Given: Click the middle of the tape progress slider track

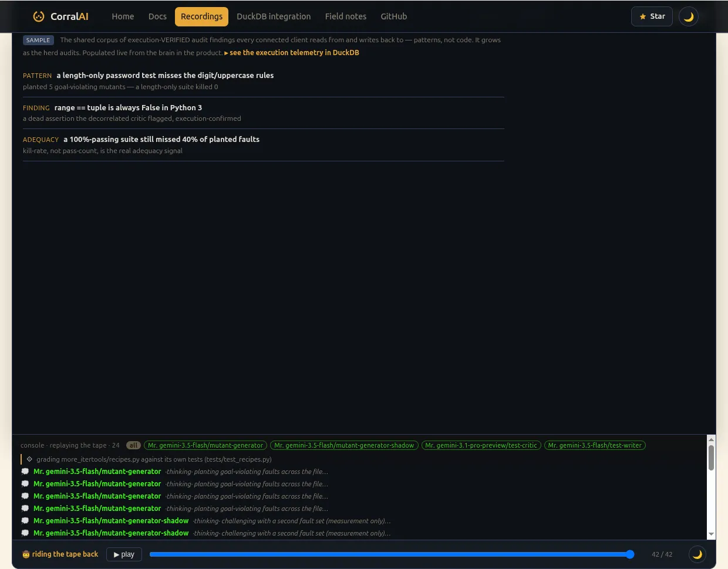Looking at the screenshot, I should click(392, 554).
